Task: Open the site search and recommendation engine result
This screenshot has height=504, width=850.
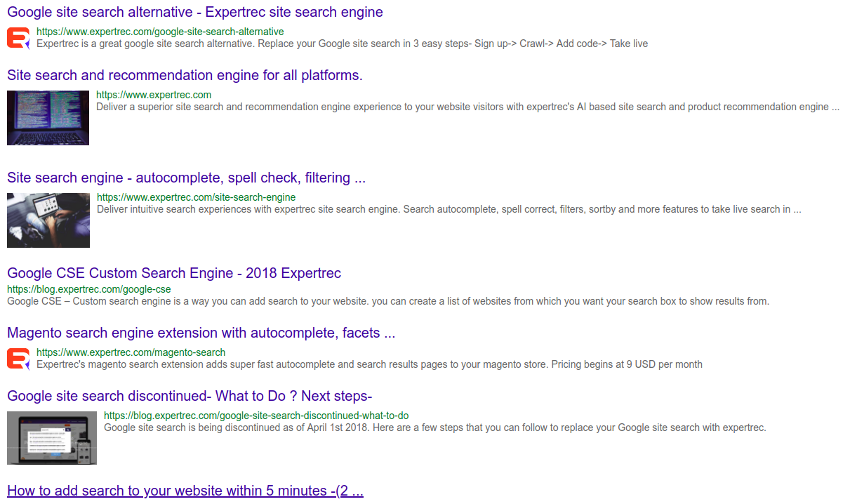Action: 185,75
